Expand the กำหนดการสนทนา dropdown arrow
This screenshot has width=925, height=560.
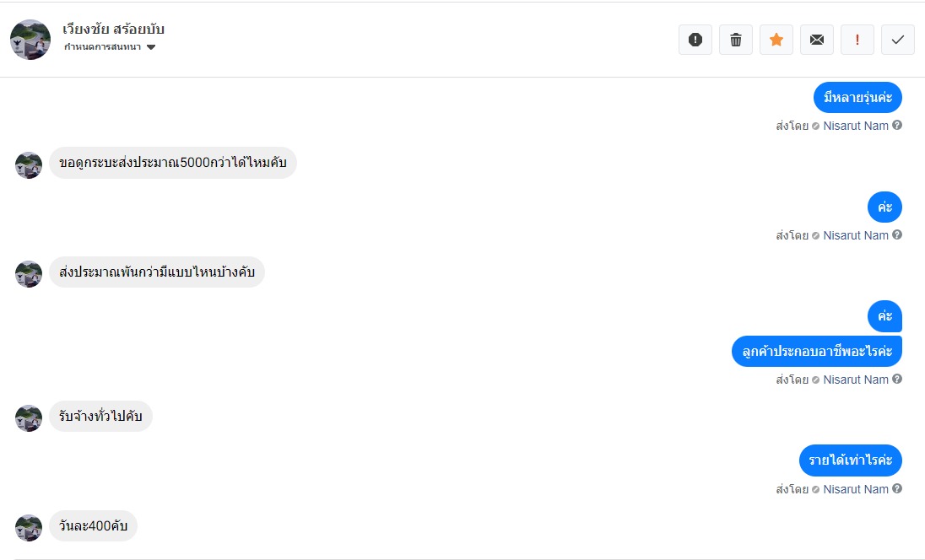click(x=151, y=47)
